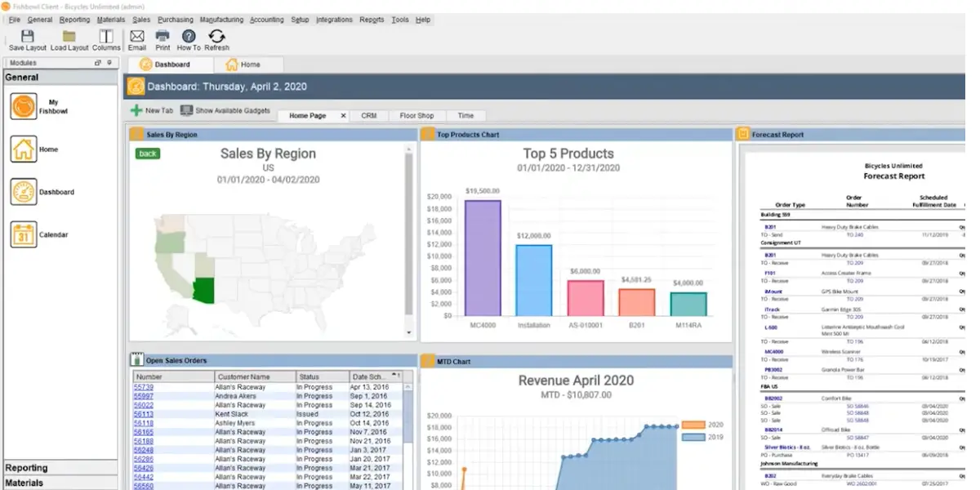Viewport: 980px width, 490px height.
Task: Open the How To help icon
Action: coord(189,36)
